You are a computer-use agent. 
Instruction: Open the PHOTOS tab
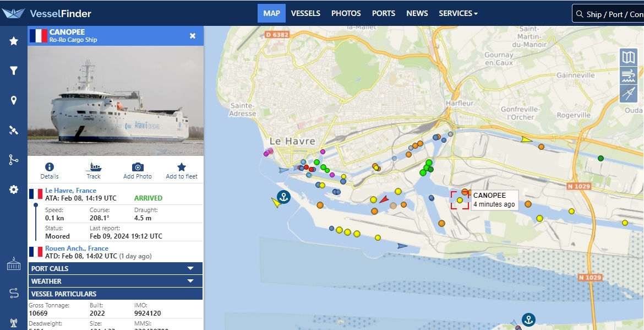(346, 13)
